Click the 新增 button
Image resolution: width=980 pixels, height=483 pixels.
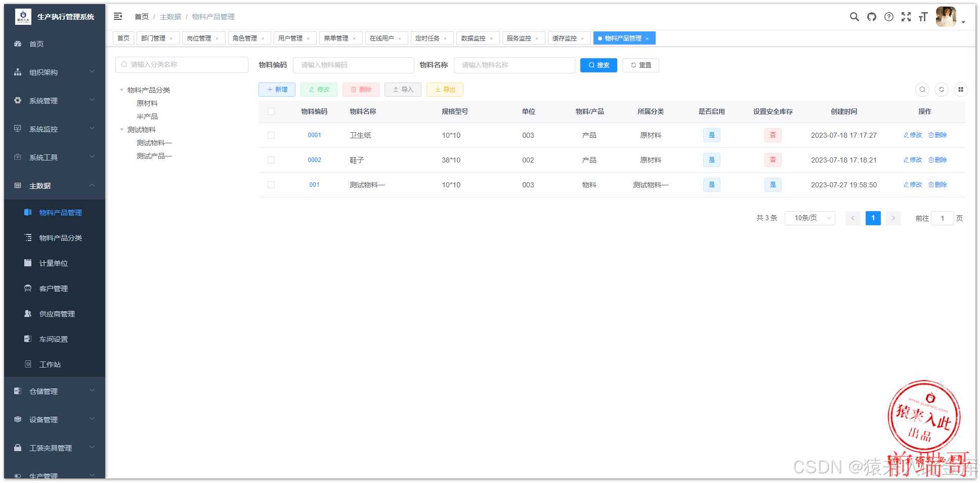(277, 90)
